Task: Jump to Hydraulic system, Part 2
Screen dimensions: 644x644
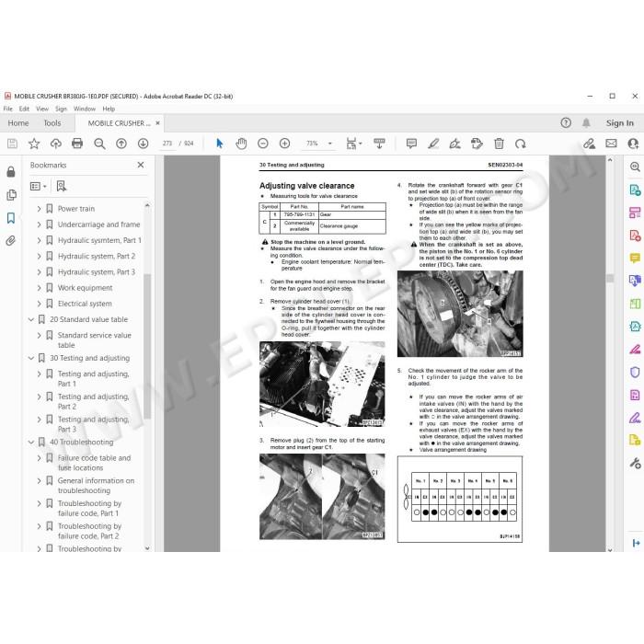Action: click(x=96, y=256)
